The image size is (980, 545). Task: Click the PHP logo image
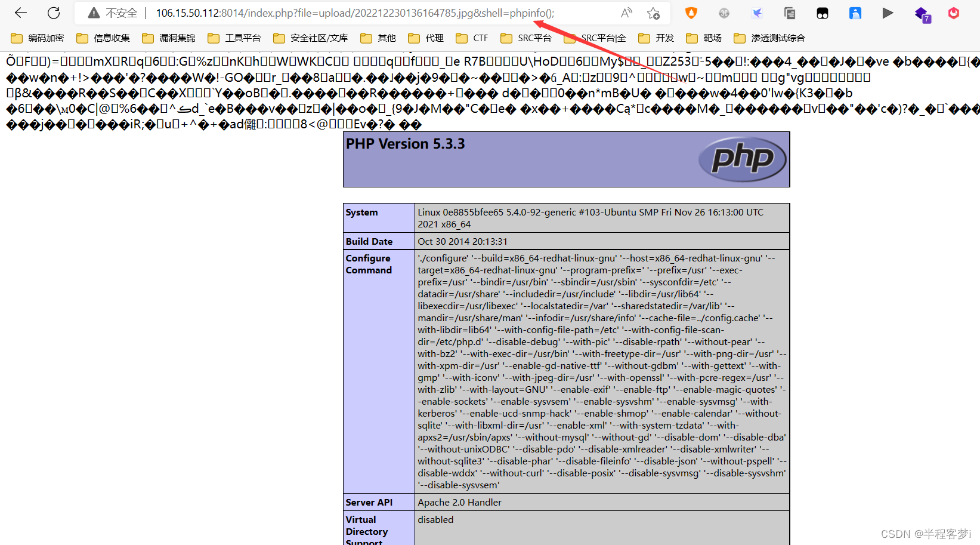743,159
